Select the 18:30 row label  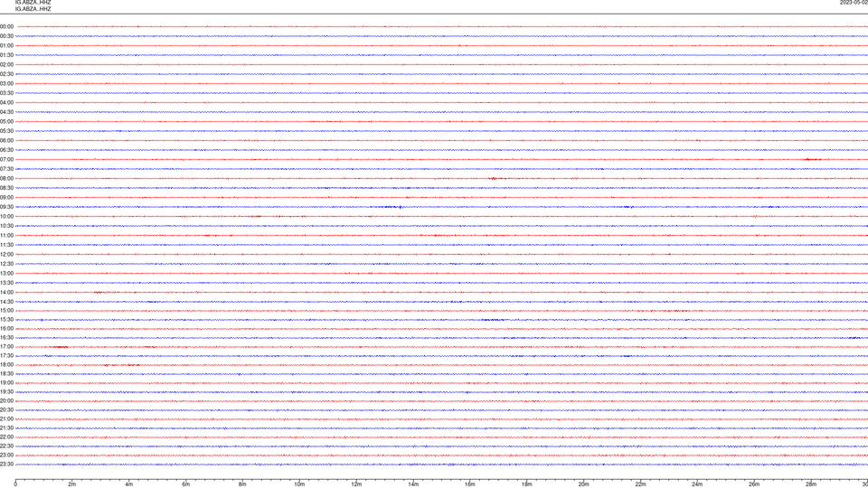(x=6, y=374)
